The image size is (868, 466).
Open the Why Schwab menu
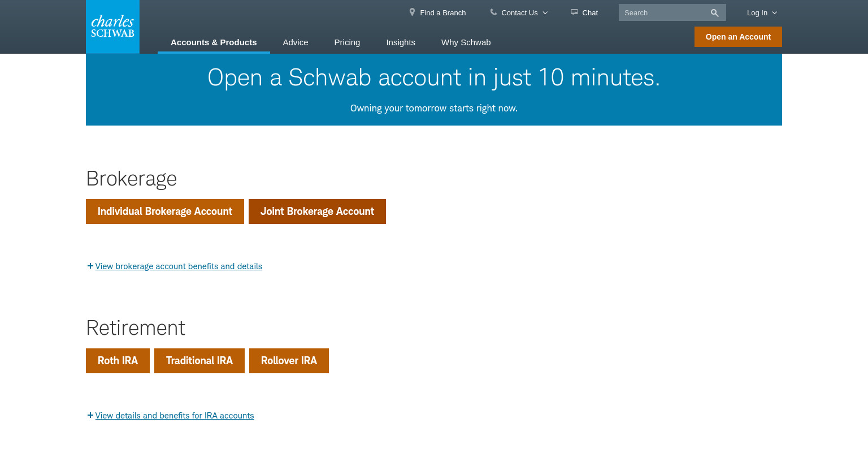coord(466,42)
